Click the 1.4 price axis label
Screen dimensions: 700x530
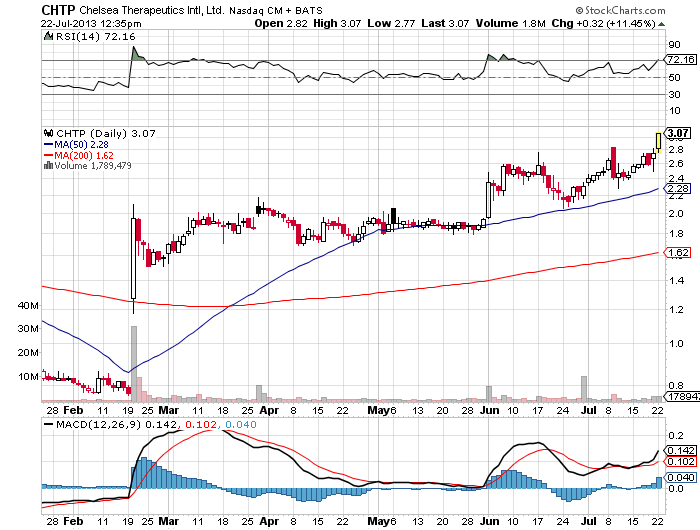[x=676, y=280]
